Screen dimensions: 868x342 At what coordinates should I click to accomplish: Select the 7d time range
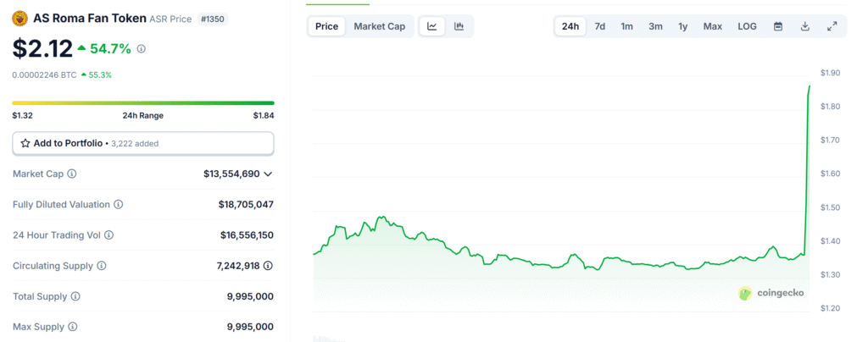tap(599, 26)
